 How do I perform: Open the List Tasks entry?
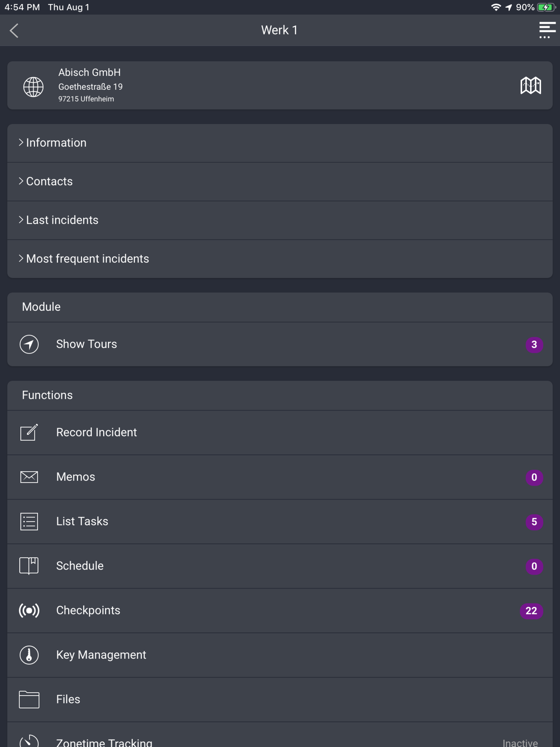[280, 521]
